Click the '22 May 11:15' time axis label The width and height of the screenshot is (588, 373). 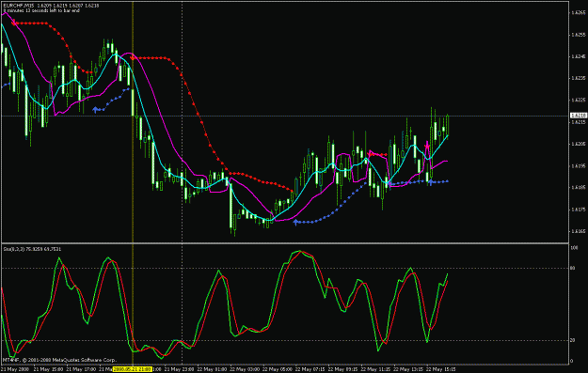pyautogui.click(x=375, y=369)
